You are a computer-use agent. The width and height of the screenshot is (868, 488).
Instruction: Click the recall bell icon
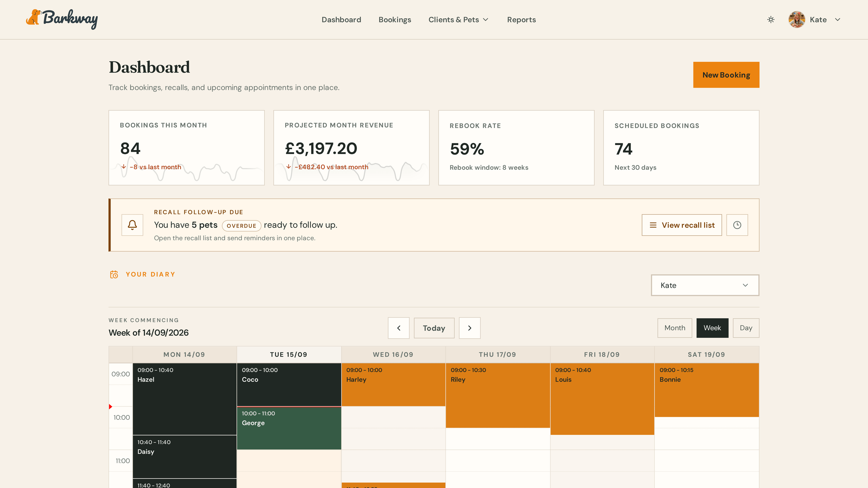point(132,225)
